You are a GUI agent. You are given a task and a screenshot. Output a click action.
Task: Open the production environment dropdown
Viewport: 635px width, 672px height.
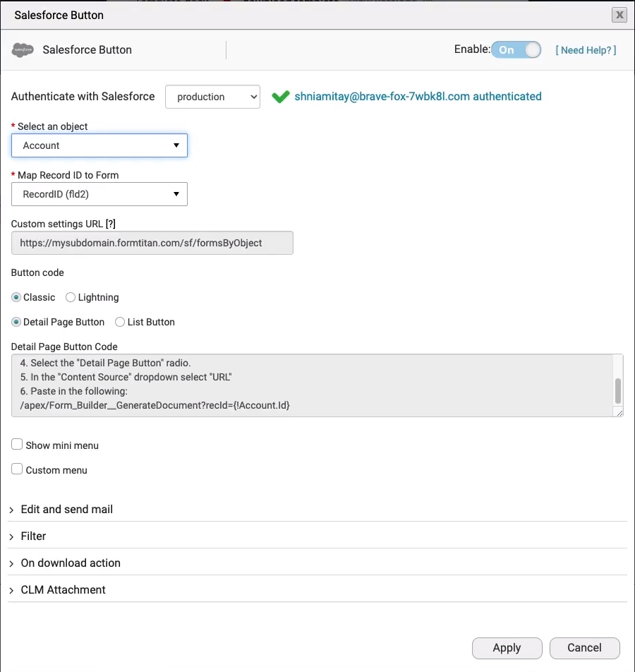coord(212,97)
